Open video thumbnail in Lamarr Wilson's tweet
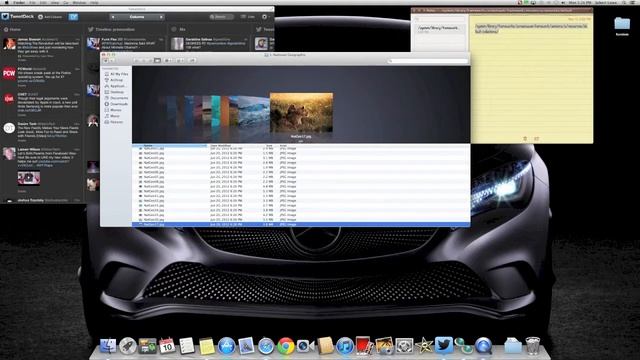 29,178
